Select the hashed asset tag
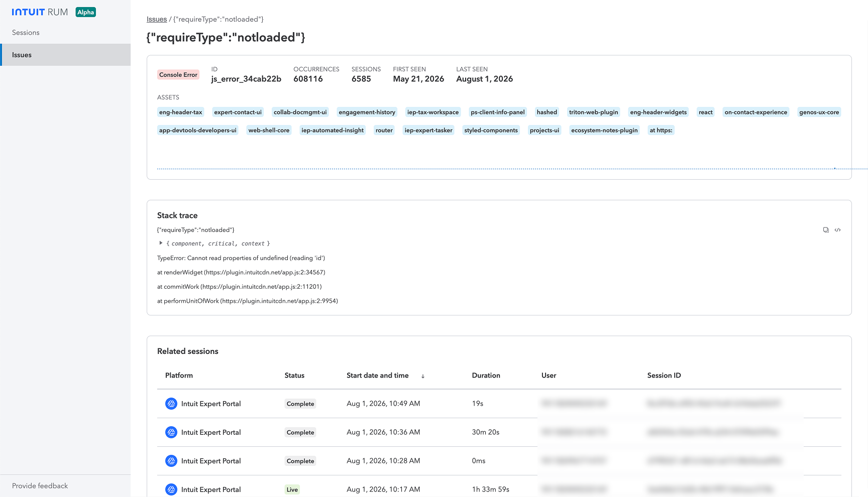The width and height of the screenshot is (868, 497). pyautogui.click(x=547, y=112)
